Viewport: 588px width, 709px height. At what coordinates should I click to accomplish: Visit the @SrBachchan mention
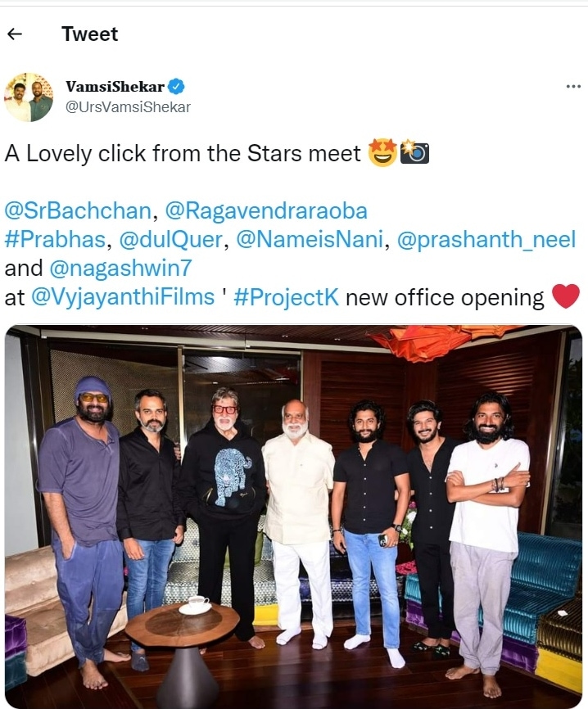tap(78, 211)
